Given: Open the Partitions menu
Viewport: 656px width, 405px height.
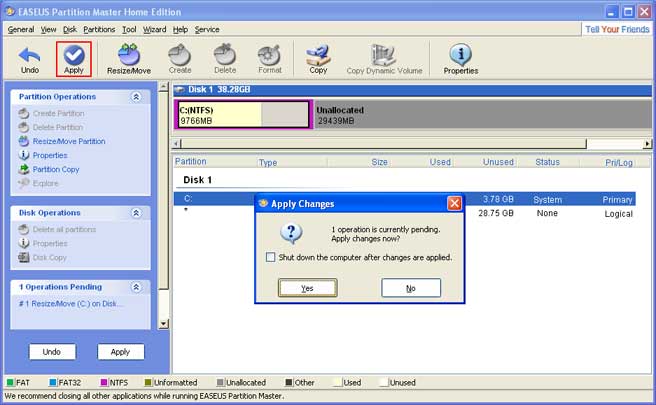Looking at the screenshot, I should pyautogui.click(x=99, y=30).
